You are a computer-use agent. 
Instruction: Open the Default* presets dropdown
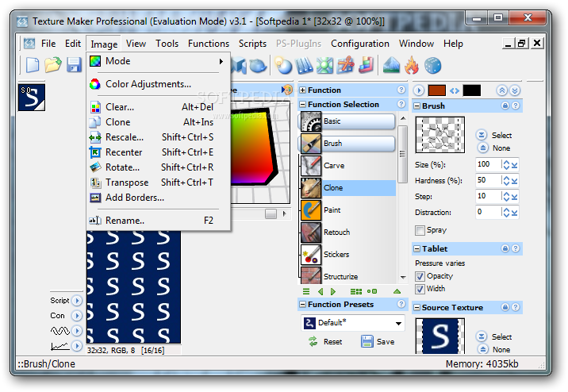[x=398, y=323]
